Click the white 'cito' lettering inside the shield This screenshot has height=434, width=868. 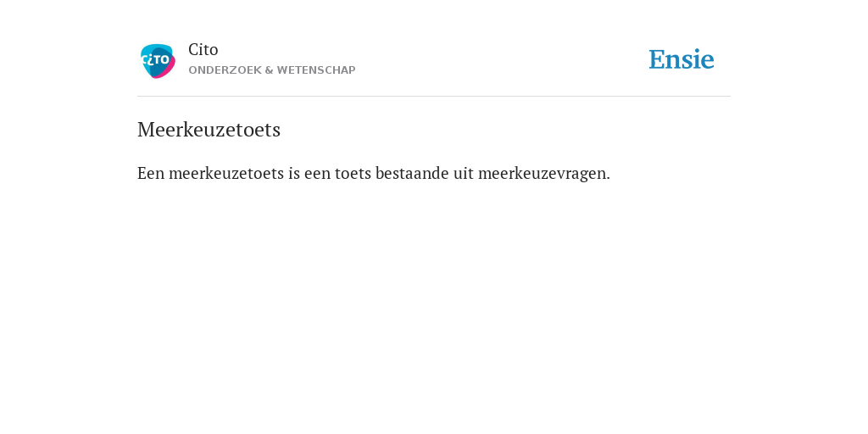[x=155, y=58]
